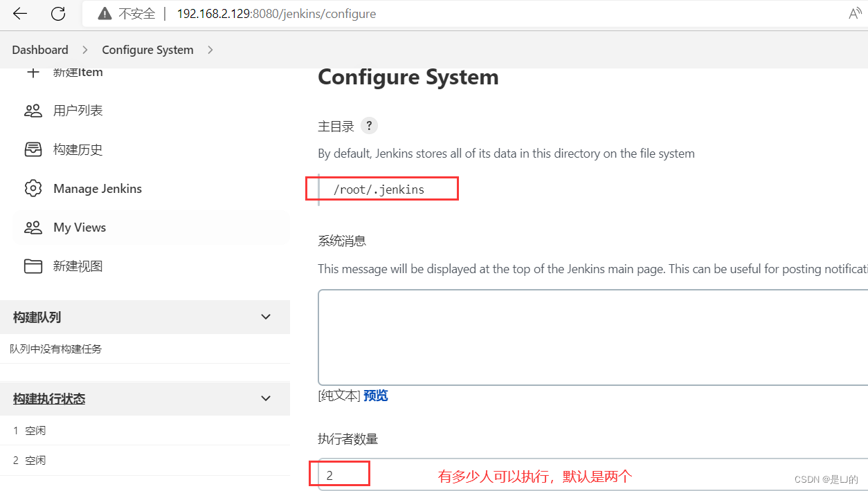Click the 构建队列 heading
This screenshot has height=491, width=868.
pyautogui.click(x=37, y=317)
